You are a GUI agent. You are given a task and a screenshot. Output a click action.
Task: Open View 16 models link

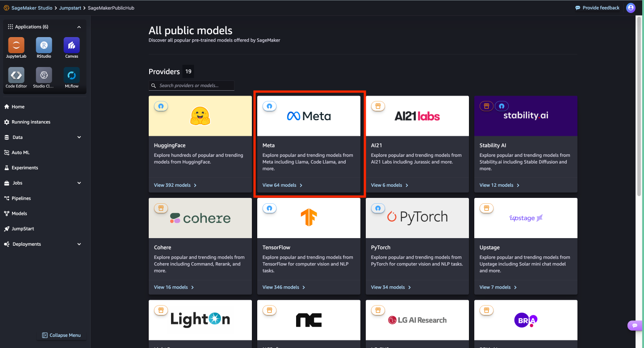(174, 287)
